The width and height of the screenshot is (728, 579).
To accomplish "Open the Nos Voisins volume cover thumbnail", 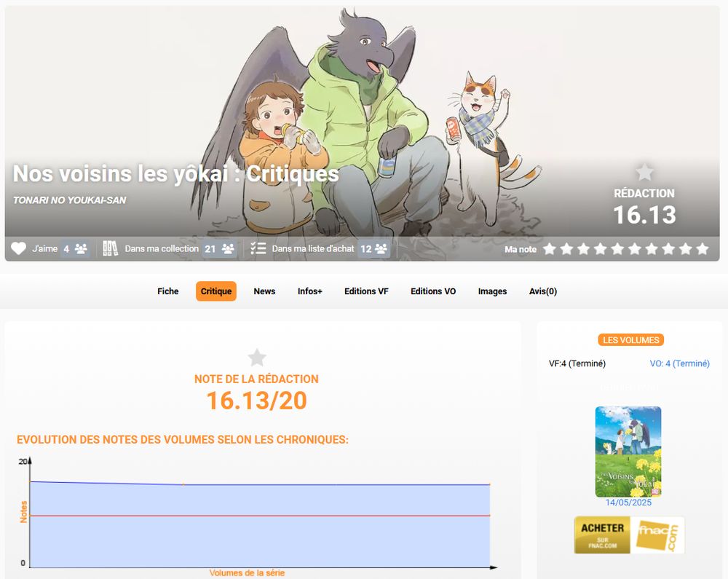I will tap(628, 452).
